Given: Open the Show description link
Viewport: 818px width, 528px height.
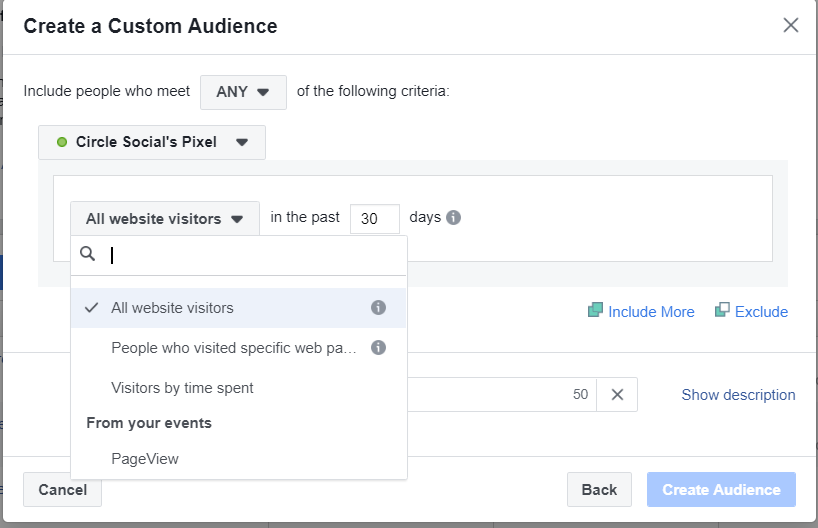Looking at the screenshot, I should click(738, 395).
